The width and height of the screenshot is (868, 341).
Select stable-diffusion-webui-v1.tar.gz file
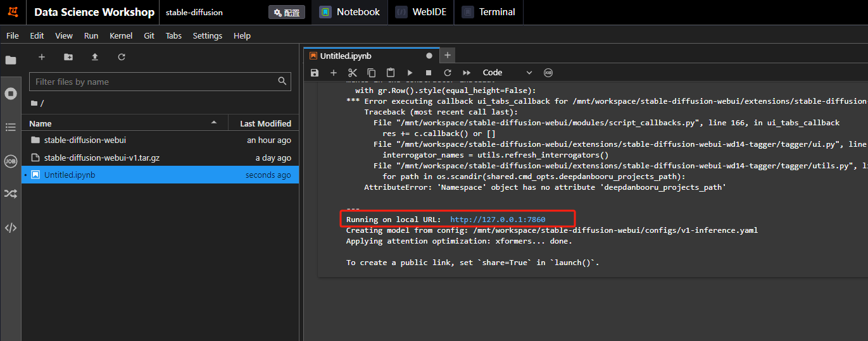160,158
